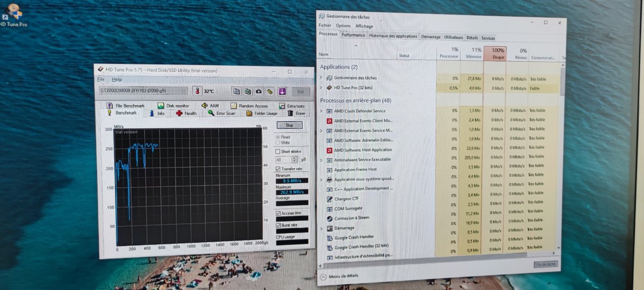Viewport: 644px width, 290px height.
Task: Click the HD Tune Pro (32 bits) process icon
Action: coord(329,88)
